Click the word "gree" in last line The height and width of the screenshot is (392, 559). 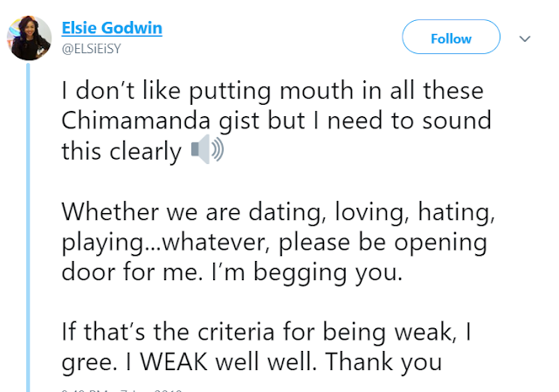[83, 358]
